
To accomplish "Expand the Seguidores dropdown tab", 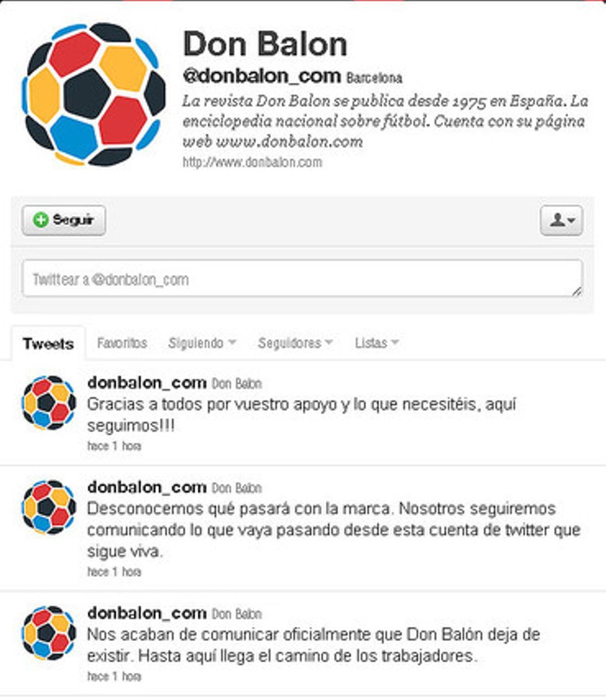I will click(x=295, y=343).
